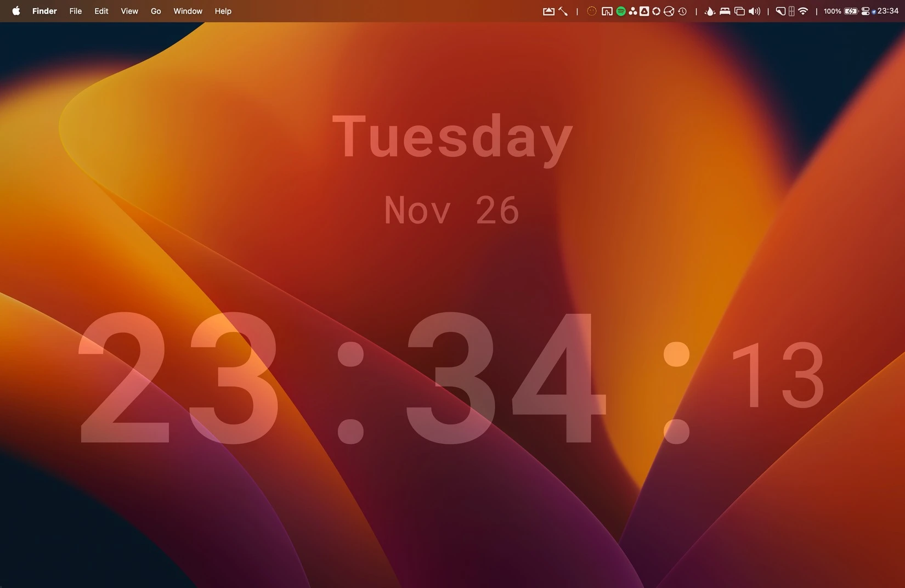Screen dimensions: 905x588
Task: Open the Wi-Fi status menu
Action: point(803,11)
